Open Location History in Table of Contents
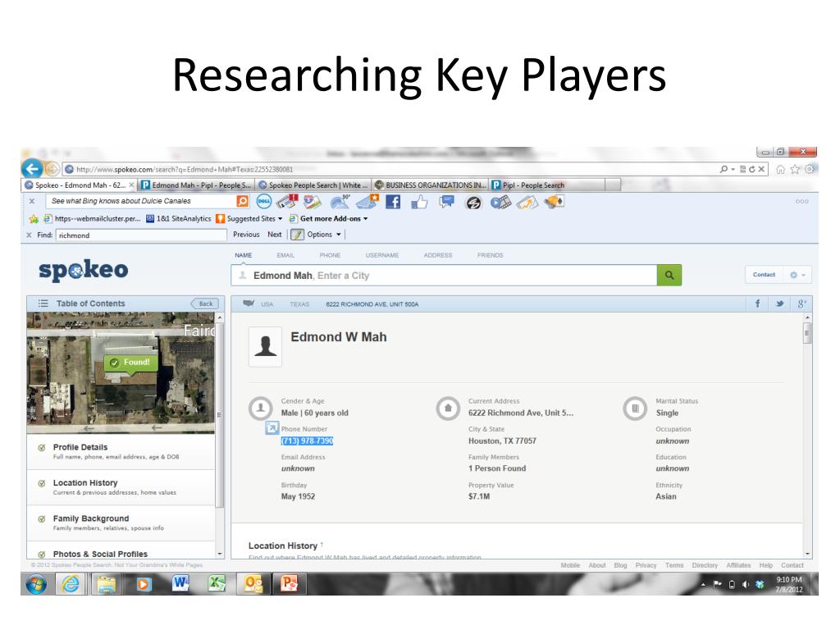 coord(121,487)
